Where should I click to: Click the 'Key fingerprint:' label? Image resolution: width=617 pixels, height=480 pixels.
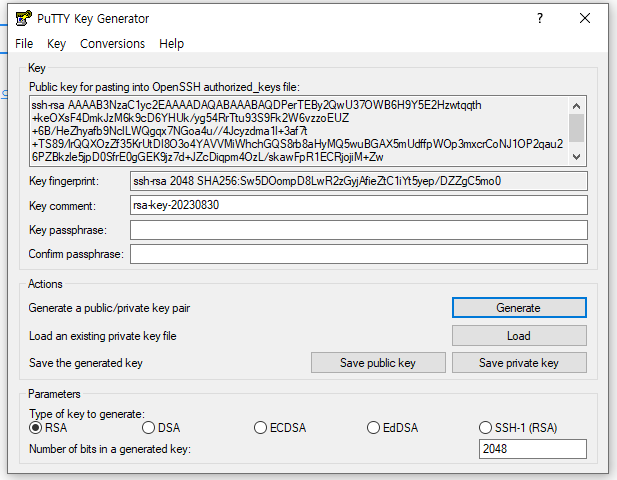point(64,181)
